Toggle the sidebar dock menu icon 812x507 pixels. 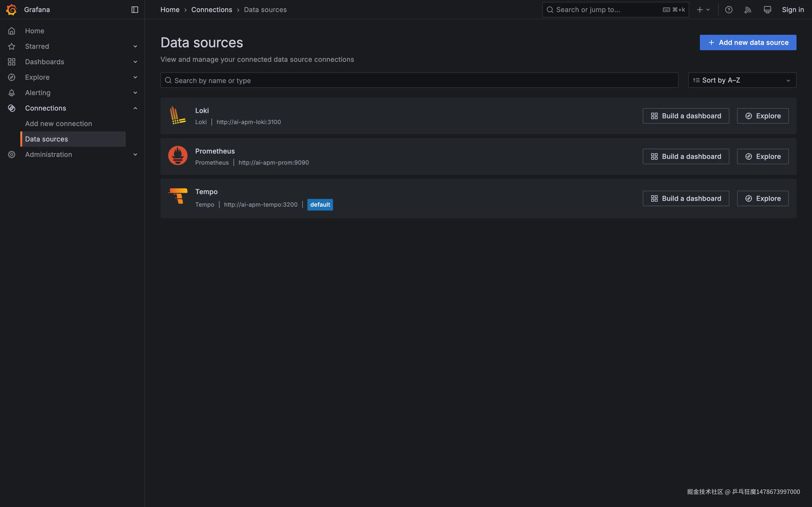coord(135,10)
